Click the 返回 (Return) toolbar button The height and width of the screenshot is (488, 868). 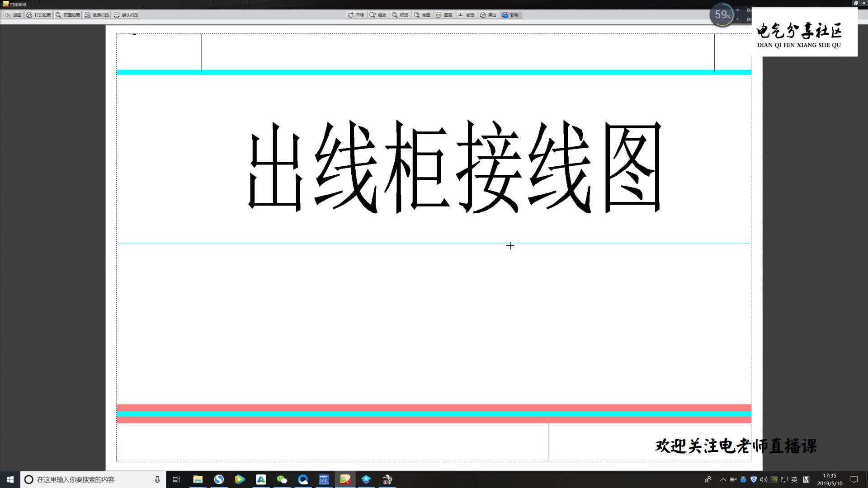[13, 15]
